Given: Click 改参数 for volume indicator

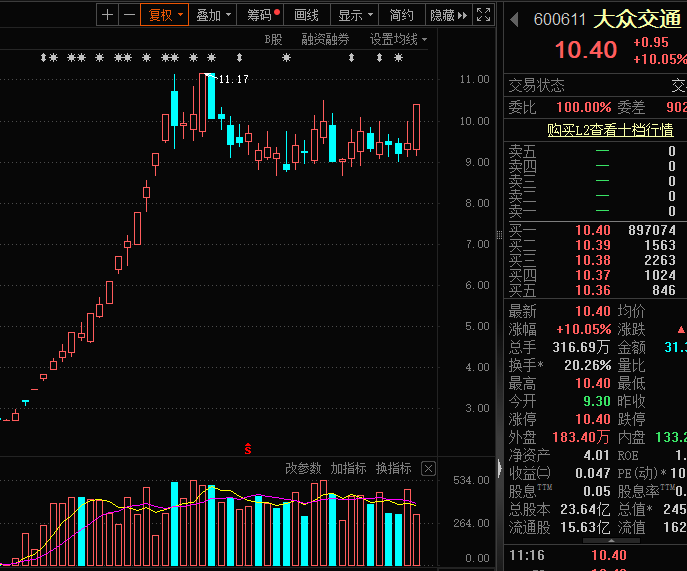Looking at the screenshot, I should point(303,468).
